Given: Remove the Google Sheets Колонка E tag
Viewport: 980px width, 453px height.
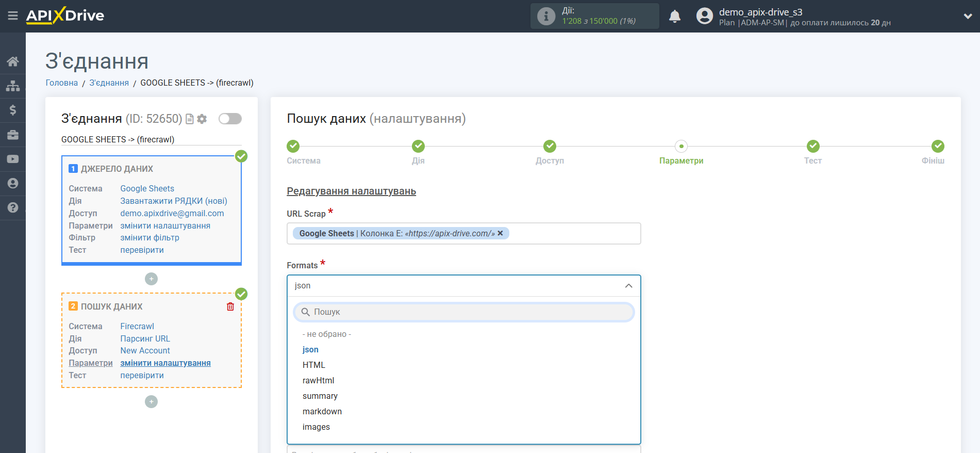Looking at the screenshot, I should [x=500, y=233].
